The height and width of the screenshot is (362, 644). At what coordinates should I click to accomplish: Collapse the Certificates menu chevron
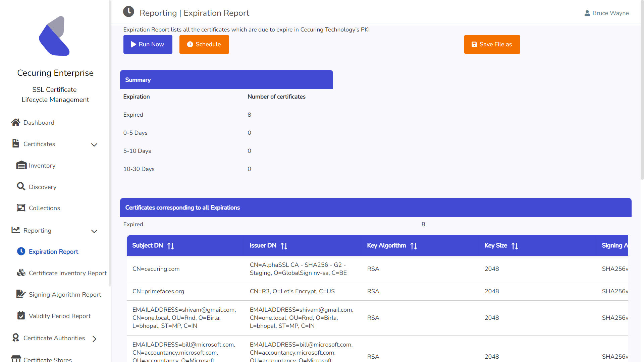94,145
